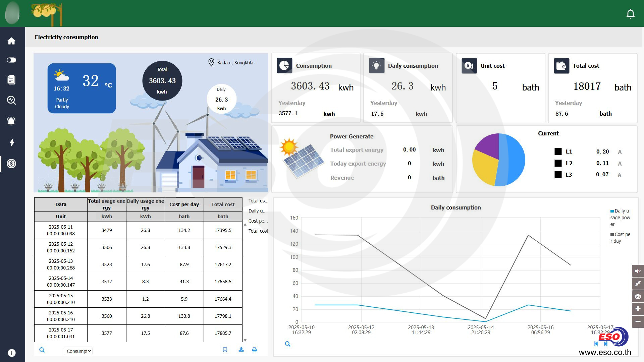Open the toggle switch control page
644x362 pixels.
[11, 60]
